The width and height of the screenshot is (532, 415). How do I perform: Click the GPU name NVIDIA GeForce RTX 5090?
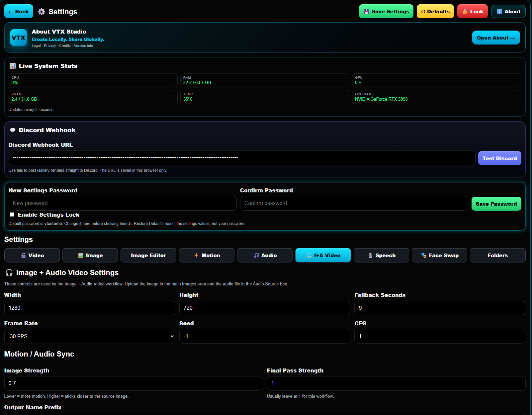(x=381, y=99)
